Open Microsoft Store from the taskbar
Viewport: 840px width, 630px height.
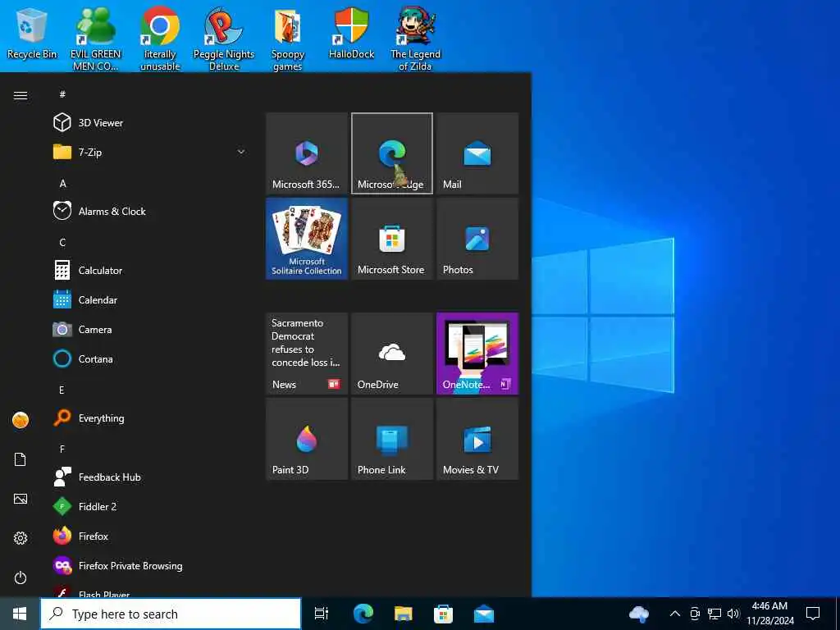tap(443, 614)
